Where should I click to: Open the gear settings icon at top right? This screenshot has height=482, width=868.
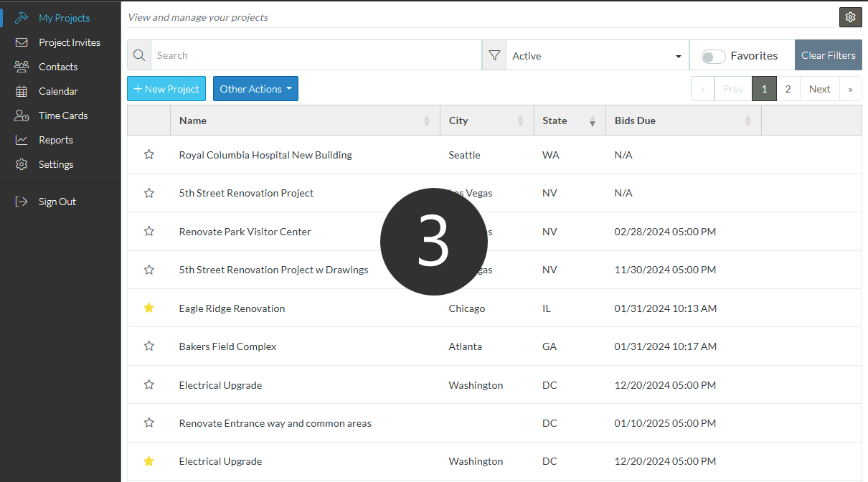tap(850, 17)
